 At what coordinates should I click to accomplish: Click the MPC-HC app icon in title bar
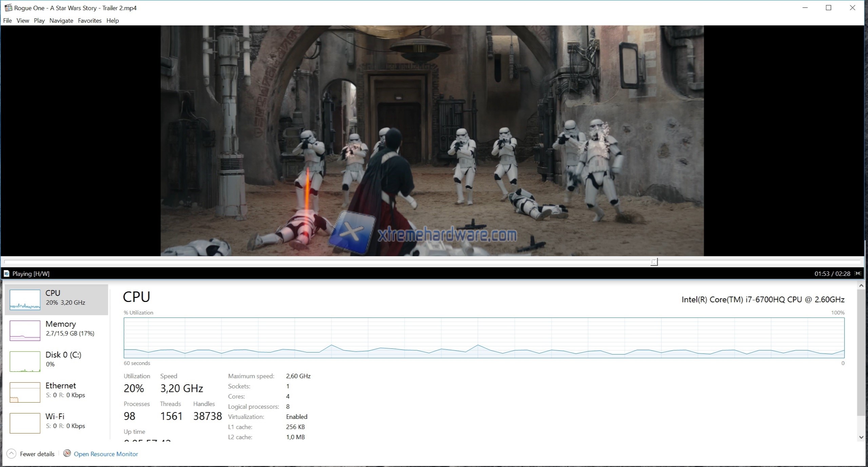(x=8, y=8)
